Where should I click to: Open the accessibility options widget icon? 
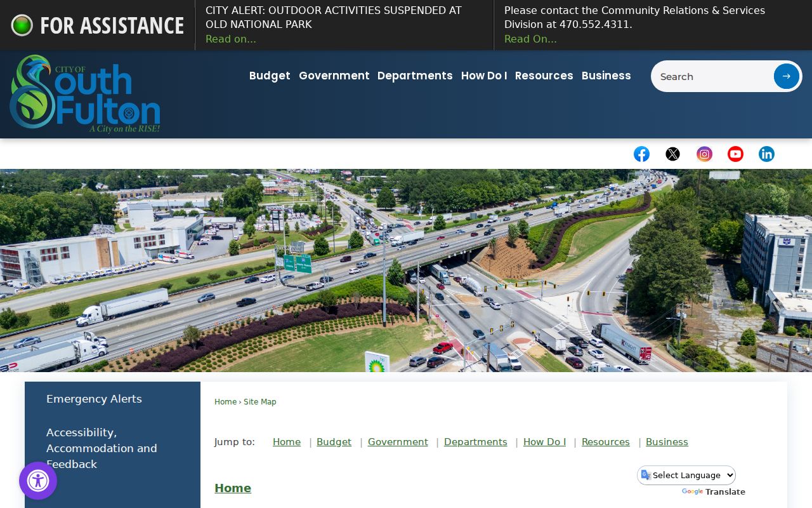pos(38,481)
